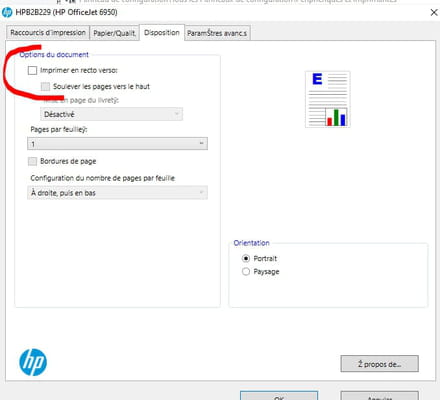Select Portrait orientation

coord(246,258)
